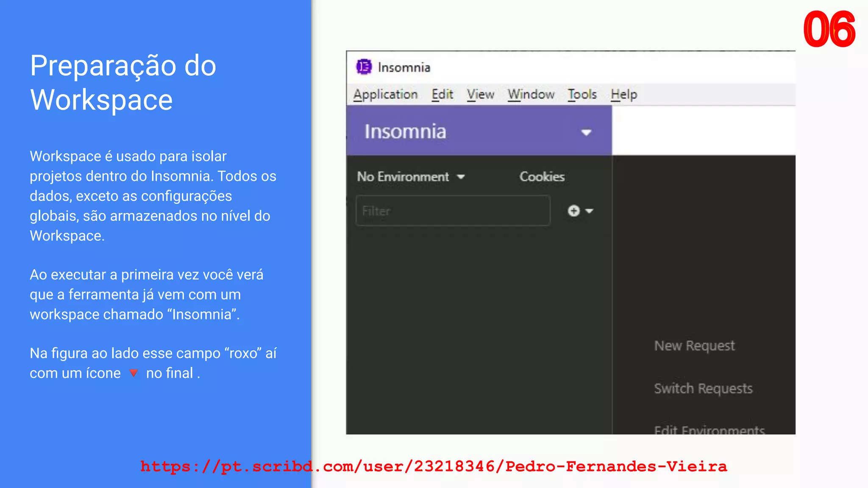Open the Help menu
Image resolution: width=868 pixels, height=488 pixels.
pos(624,94)
